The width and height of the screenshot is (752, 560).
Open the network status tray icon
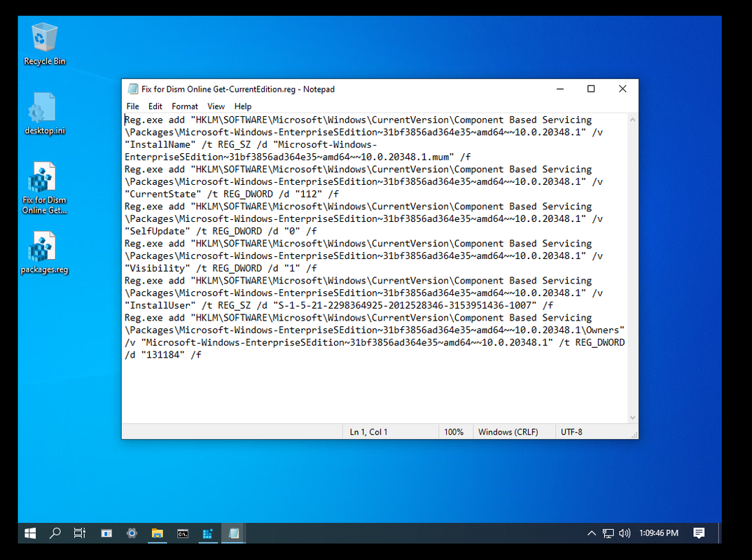608,533
